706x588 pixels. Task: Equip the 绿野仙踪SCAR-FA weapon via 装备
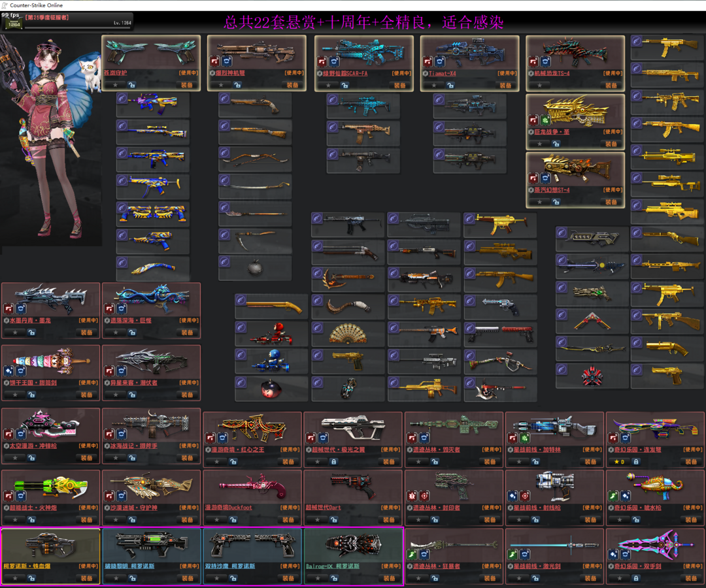[x=399, y=85]
